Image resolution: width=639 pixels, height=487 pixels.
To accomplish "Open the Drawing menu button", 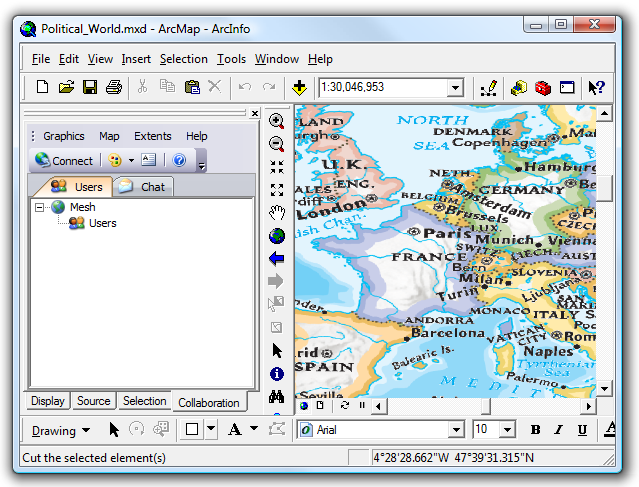I will 60,431.
